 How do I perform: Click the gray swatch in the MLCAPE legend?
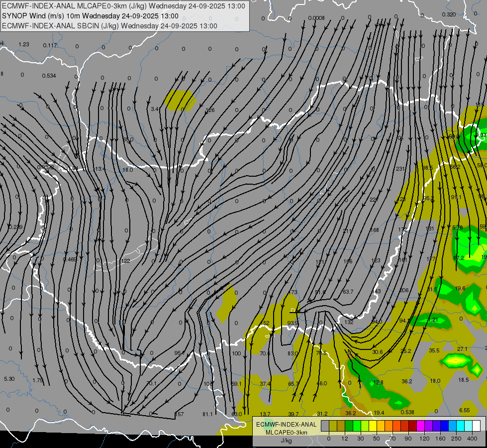click(x=325, y=426)
